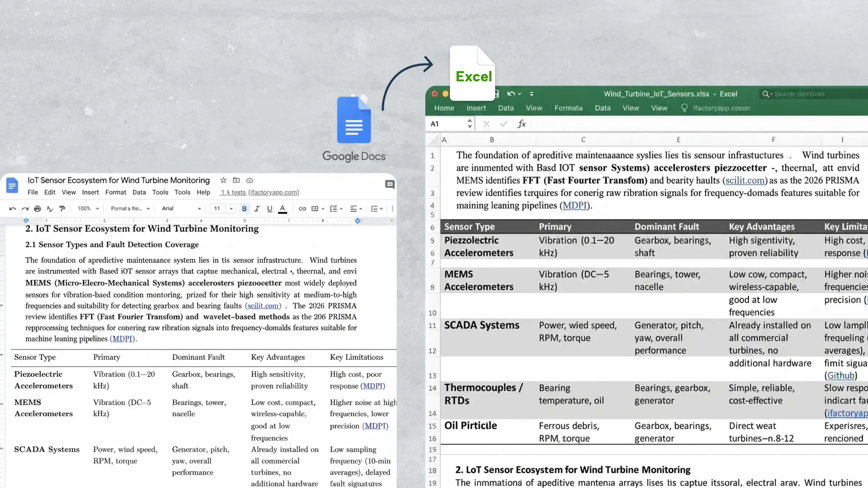Click the magnifier search icon in Excel
Viewport: 868px width, 488px height.
(765, 94)
